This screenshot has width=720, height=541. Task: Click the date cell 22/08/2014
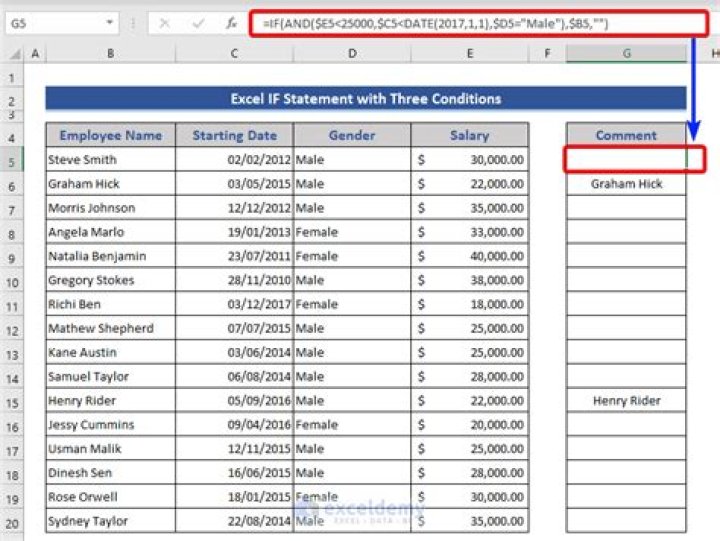(234, 521)
